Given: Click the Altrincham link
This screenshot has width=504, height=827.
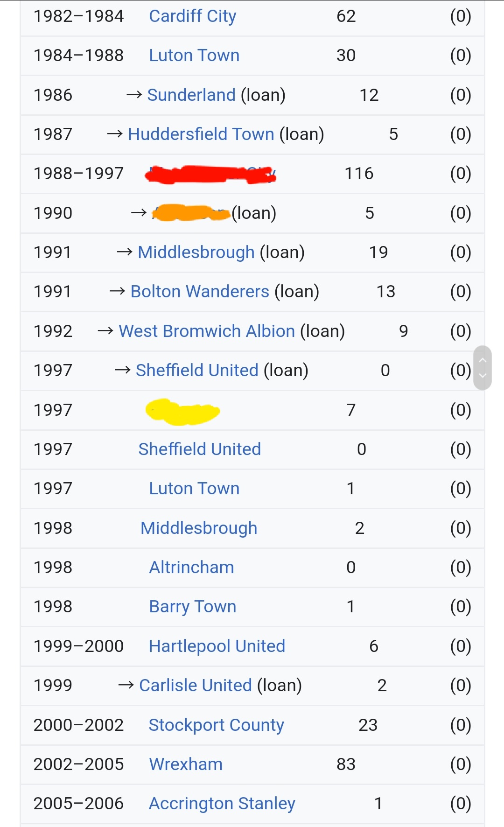Looking at the screenshot, I should (191, 568).
